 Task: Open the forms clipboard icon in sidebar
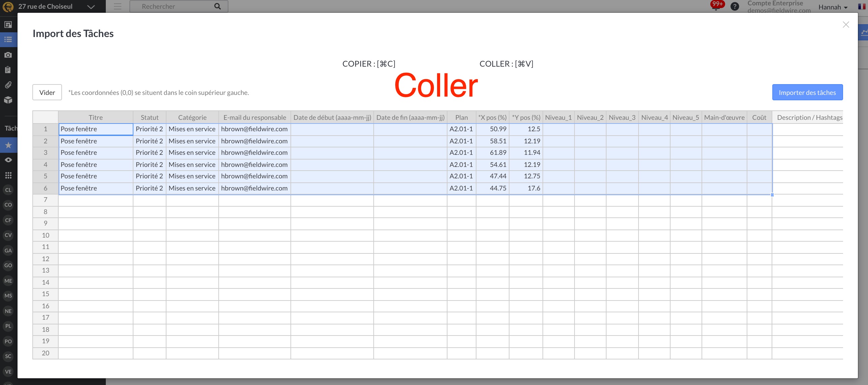(8, 70)
